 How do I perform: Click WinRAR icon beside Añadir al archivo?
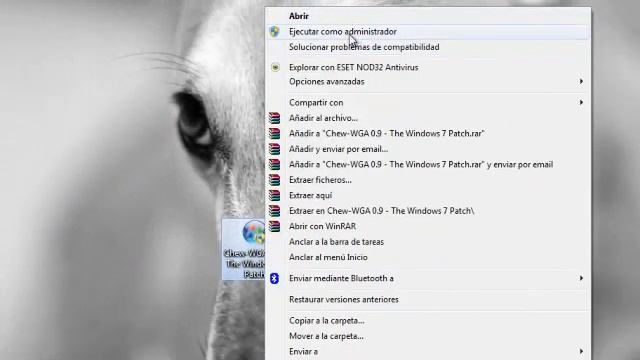(x=275, y=118)
